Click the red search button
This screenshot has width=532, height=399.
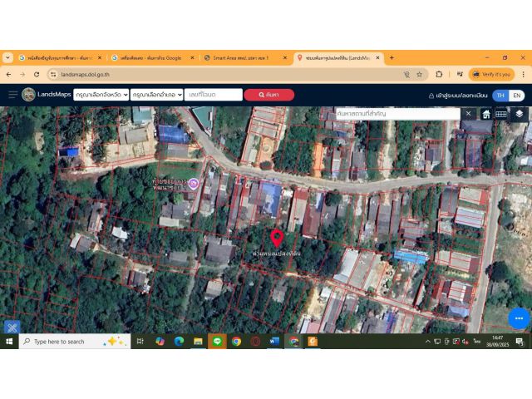[268, 95]
